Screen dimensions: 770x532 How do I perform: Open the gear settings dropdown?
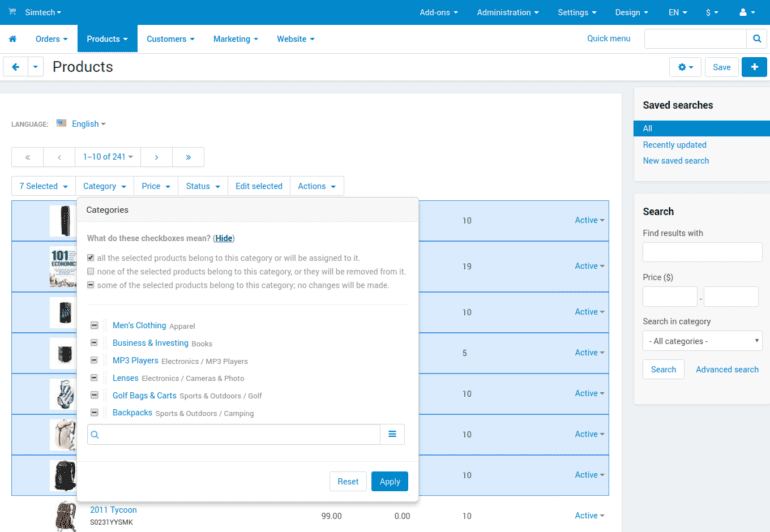(685, 67)
